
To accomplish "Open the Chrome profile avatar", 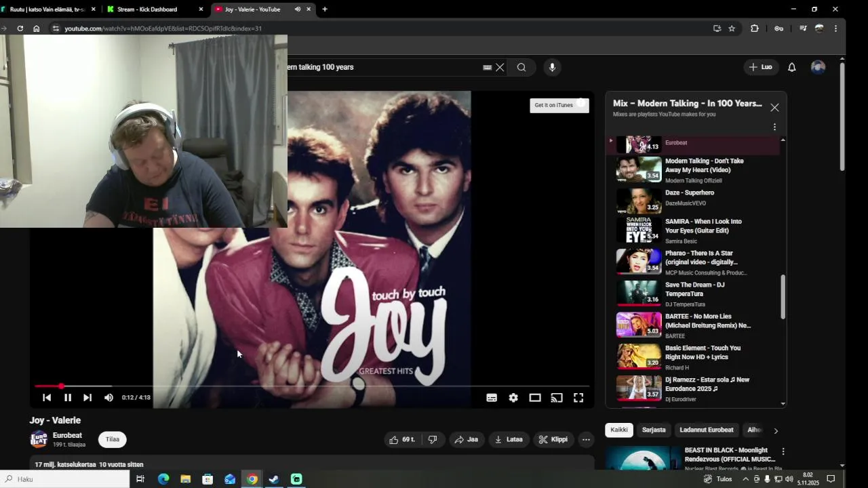I will tap(819, 28).
